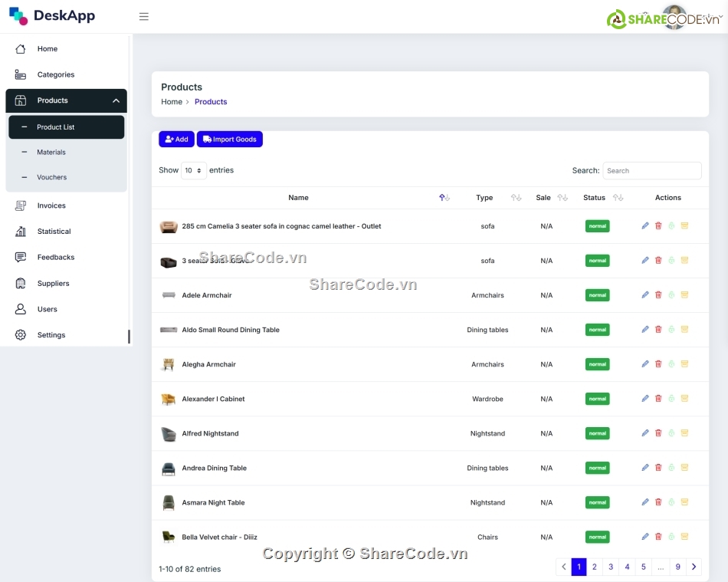The image size is (728, 582).
Task: Toggle lock on Alegha Armchair
Action: point(671,363)
